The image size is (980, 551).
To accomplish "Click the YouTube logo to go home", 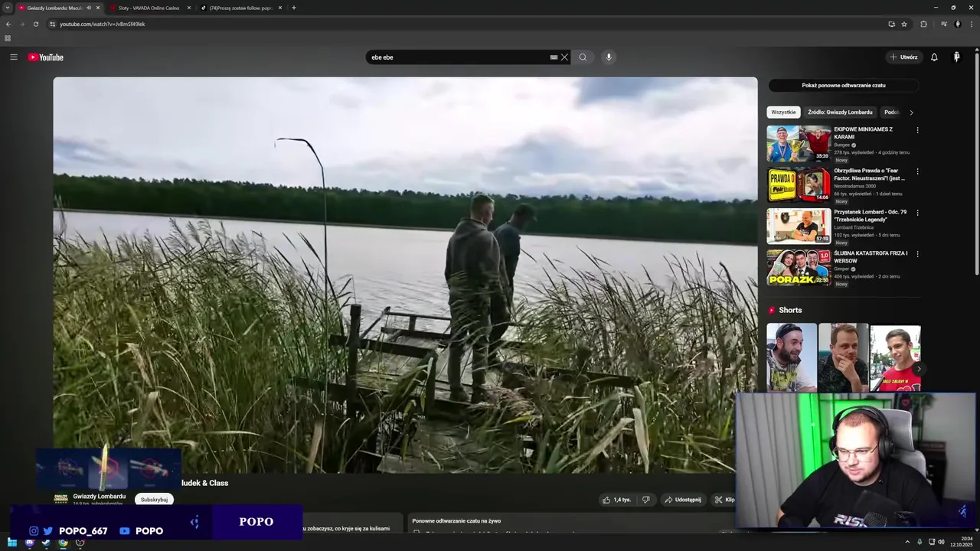I will pyautogui.click(x=46, y=57).
